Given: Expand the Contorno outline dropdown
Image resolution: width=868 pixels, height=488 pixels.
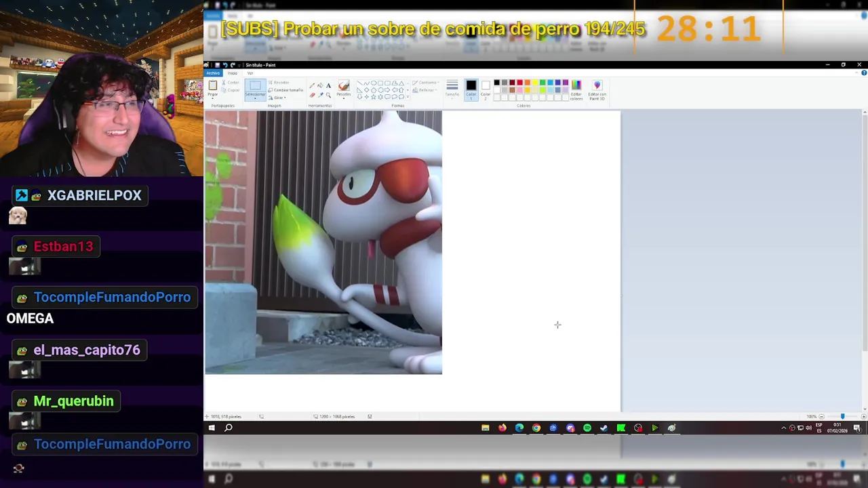Looking at the screenshot, I should click(x=438, y=83).
